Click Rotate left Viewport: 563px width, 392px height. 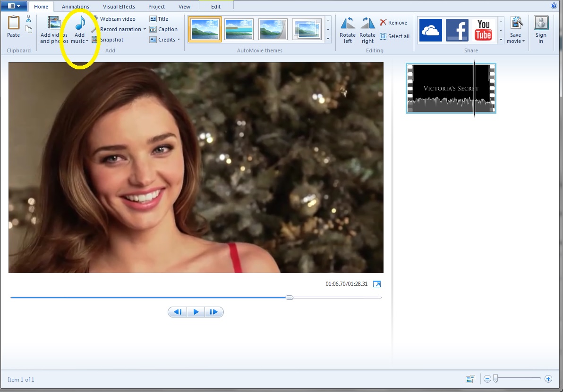(348, 30)
